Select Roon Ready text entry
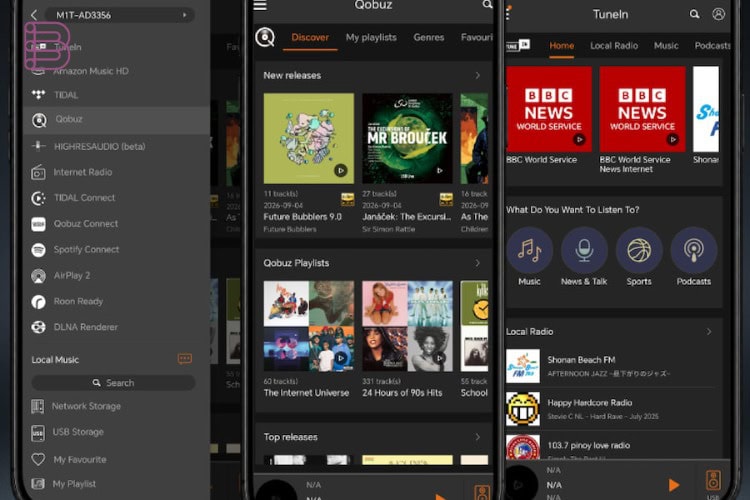750x500 pixels. [78, 301]
